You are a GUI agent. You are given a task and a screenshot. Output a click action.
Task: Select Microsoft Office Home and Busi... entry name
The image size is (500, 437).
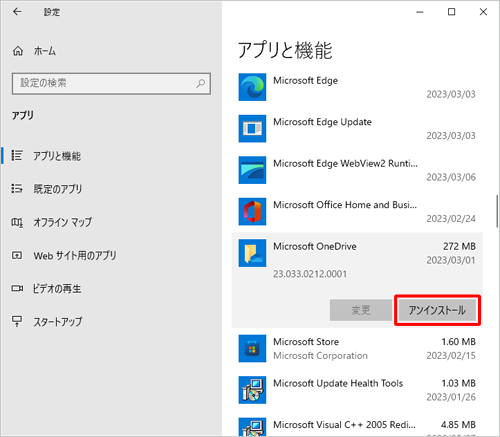(345, 205)
